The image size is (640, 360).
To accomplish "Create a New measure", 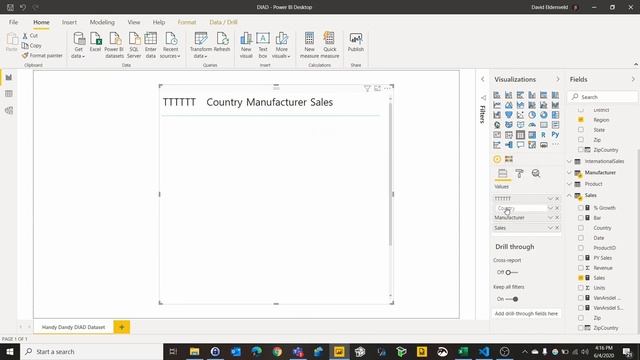I will pyautogui.click(x=309, y=45).
